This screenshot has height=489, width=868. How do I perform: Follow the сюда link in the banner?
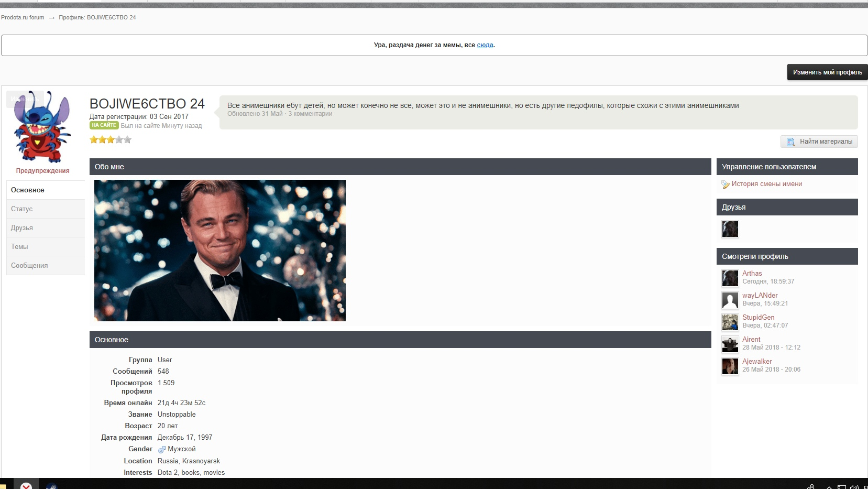pyautogui.click(x=486, y=45)
